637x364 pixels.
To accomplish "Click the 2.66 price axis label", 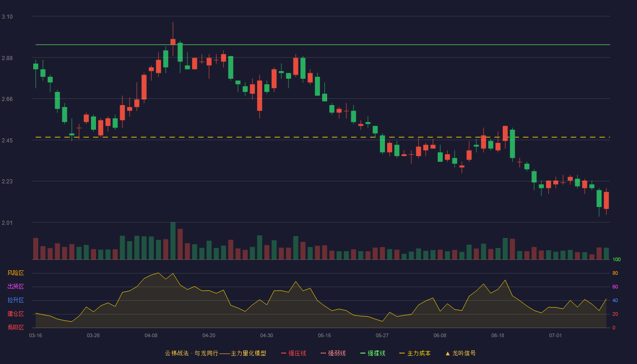I will pyautogui.click(x=7, y=99).
